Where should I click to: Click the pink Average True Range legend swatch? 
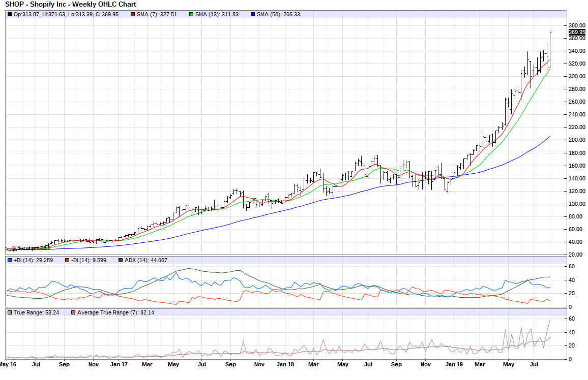click(x=73, y=312)
